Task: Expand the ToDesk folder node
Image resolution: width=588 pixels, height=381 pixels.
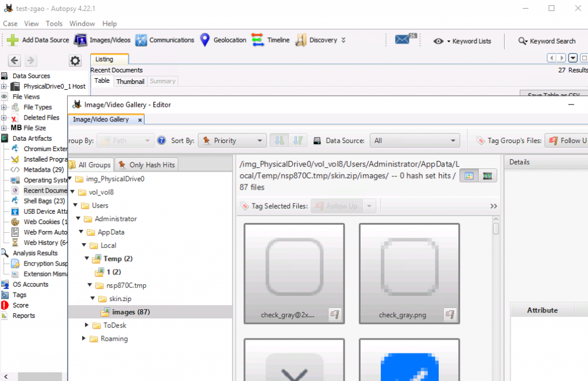Action: tap(87, 325)
